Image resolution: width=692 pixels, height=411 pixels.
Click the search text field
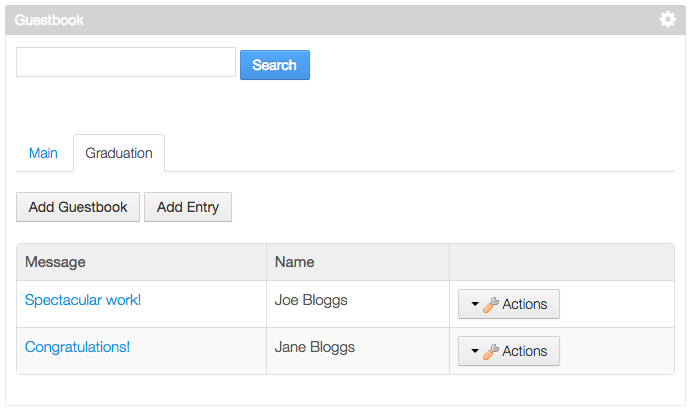pyautogui.click(x=126, y=62)
